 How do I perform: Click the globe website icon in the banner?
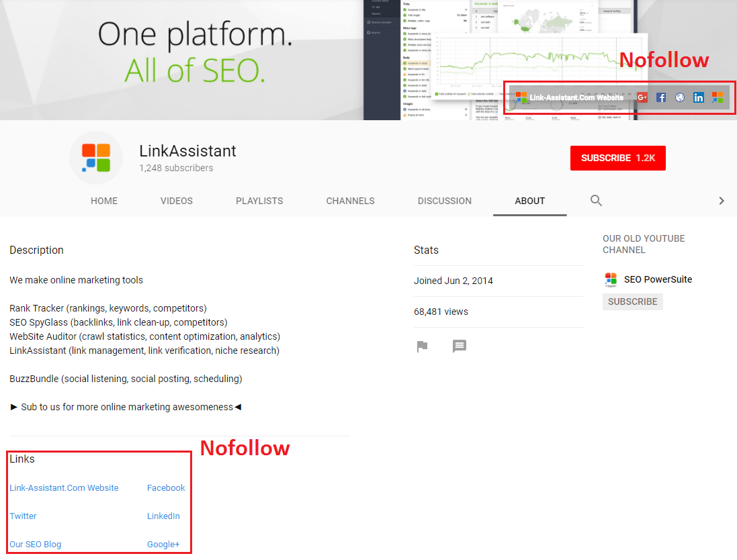pos(679,97)
